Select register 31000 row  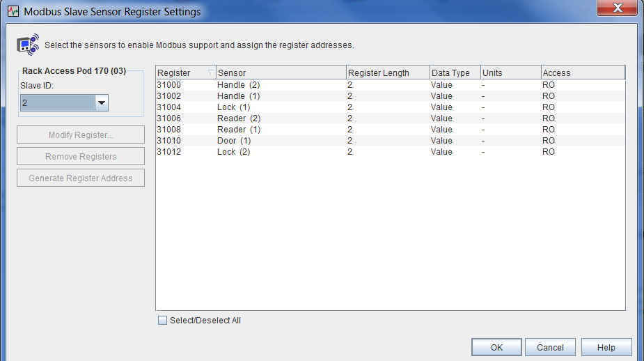(x=391, y=85)
